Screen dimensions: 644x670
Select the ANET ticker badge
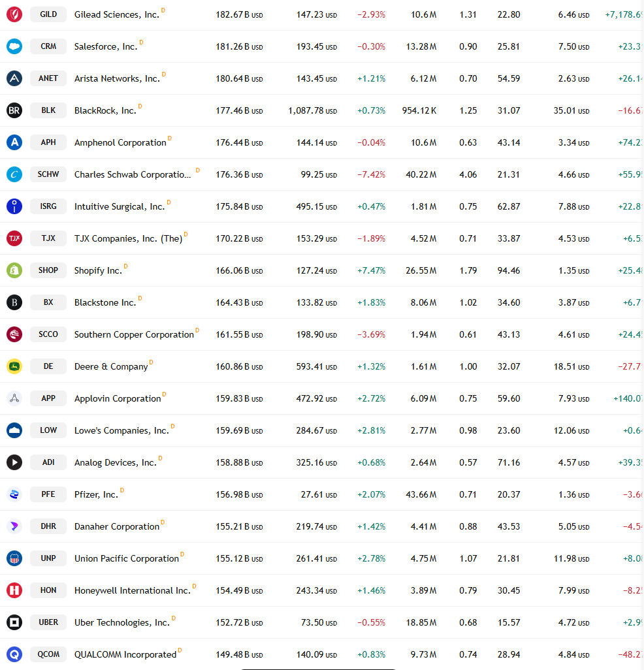(48, 78)
